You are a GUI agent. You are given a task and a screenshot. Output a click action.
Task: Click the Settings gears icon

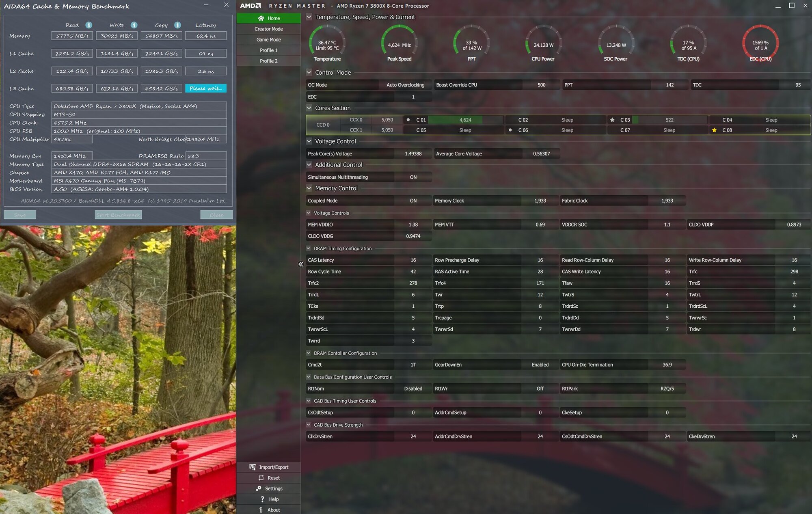point(259,488)
